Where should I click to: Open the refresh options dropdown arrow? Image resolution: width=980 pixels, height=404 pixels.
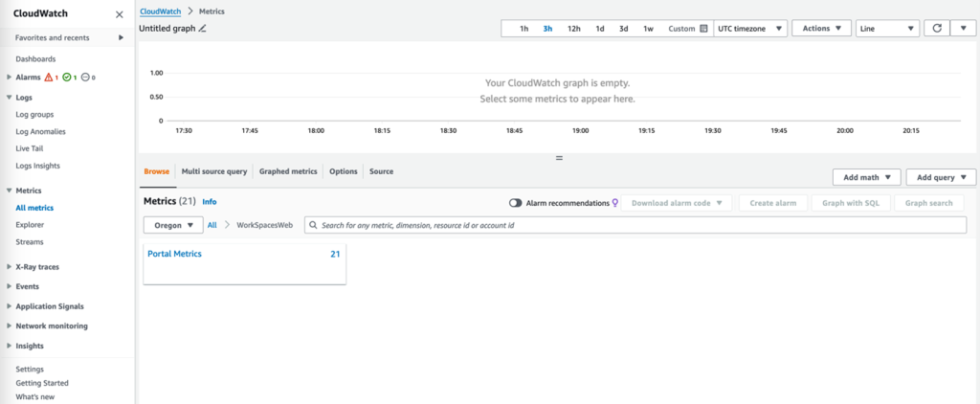(x=963, y=28)
